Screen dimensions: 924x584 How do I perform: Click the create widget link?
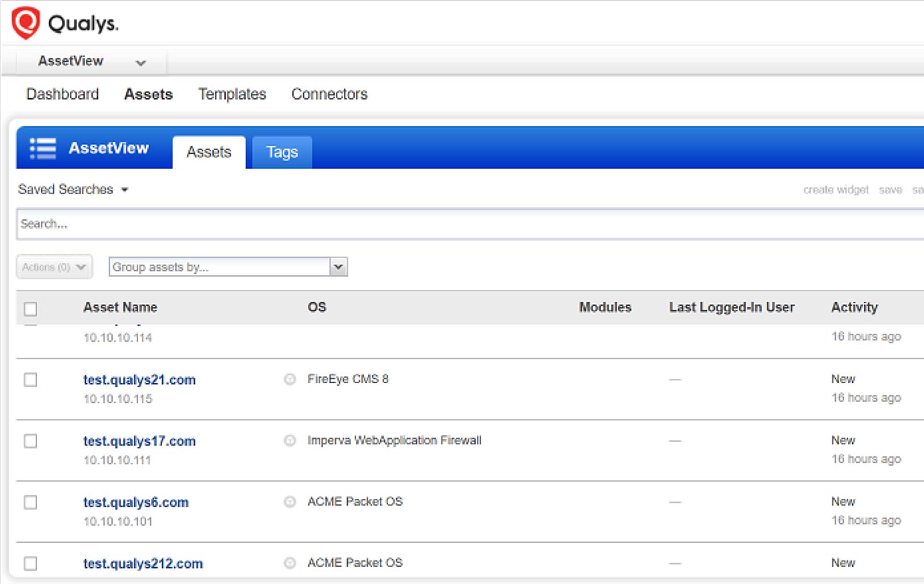point(836,190)
